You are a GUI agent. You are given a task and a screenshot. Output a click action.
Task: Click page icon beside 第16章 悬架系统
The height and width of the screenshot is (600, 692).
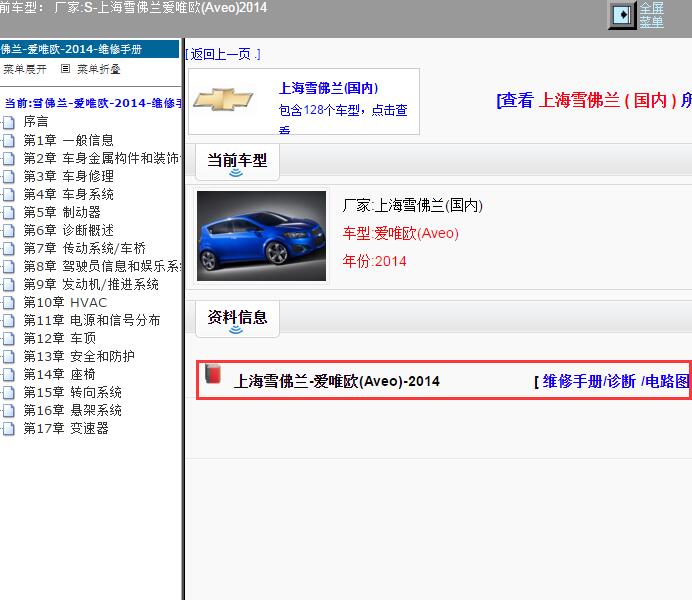click(9, 412)
